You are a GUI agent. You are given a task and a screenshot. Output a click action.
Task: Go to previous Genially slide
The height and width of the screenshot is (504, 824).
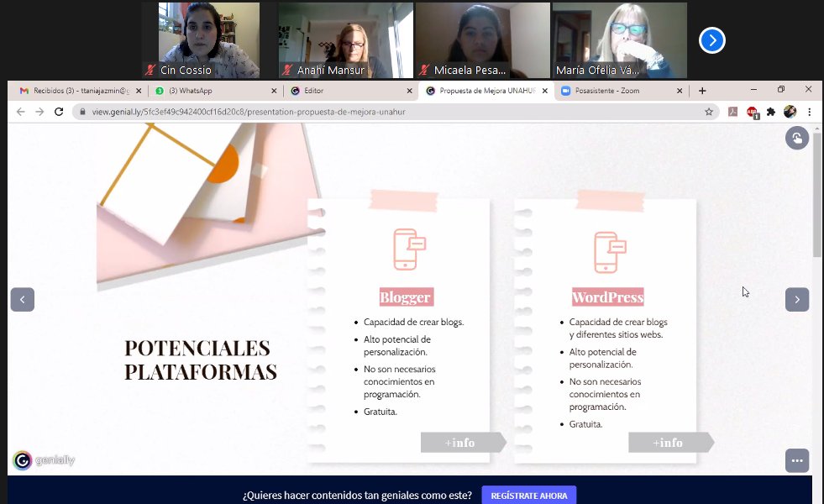pyautogui.click(x=23, y=300)
